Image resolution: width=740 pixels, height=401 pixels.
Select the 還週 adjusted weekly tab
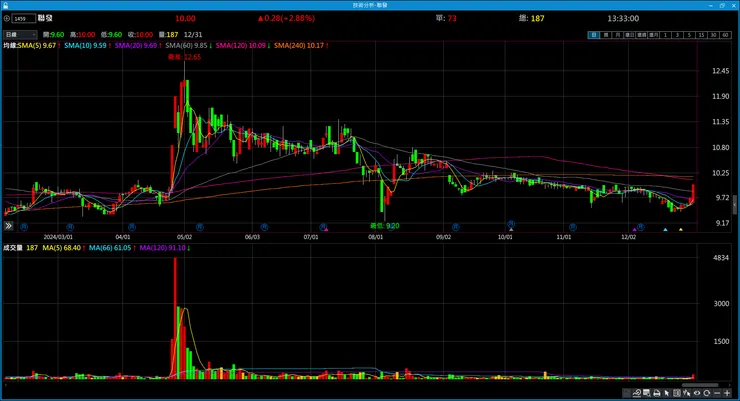(641, 35)
